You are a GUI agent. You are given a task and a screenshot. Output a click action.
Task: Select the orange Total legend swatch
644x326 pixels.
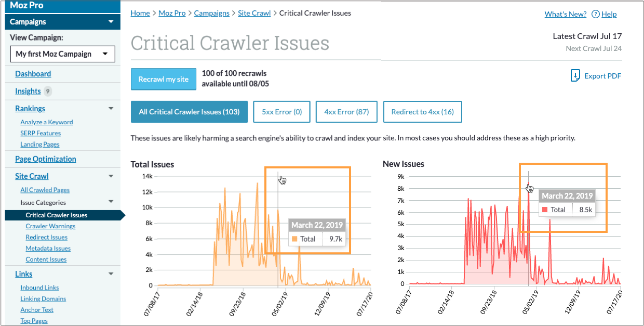pyautogui.click(x=293, y=239)
